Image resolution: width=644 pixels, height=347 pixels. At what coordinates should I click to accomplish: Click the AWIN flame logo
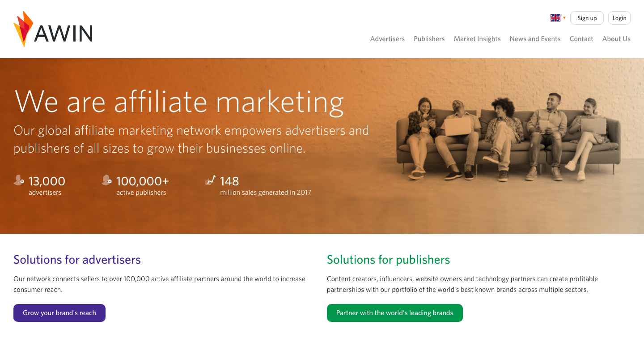click(x=23, y=29)
